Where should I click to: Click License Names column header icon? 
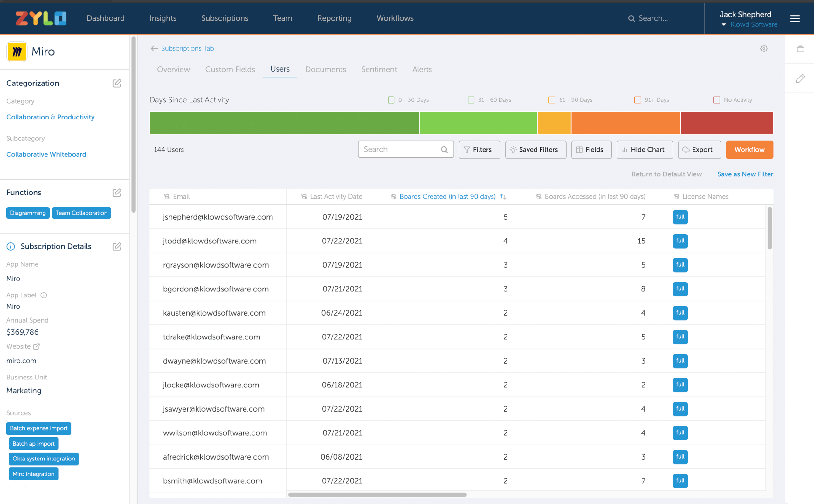click(676, 196)
